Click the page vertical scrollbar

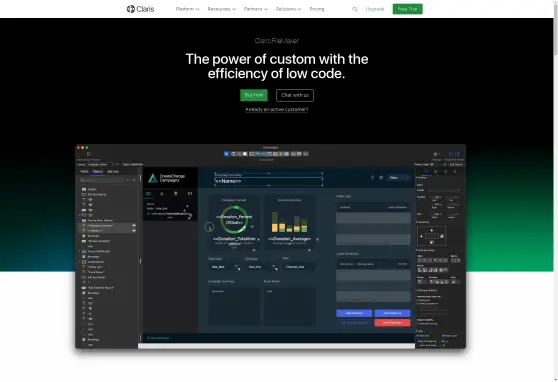coord(556,191)
